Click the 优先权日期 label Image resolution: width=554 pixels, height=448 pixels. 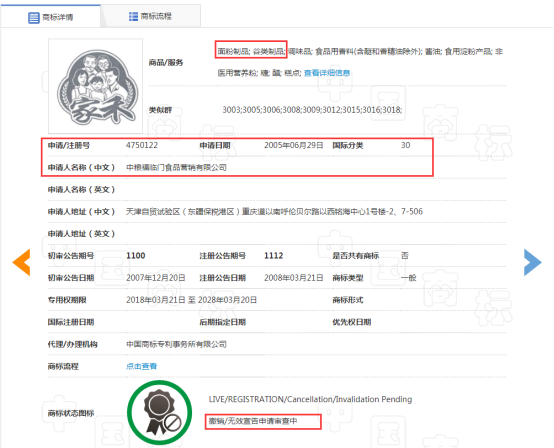pos(352,322)
